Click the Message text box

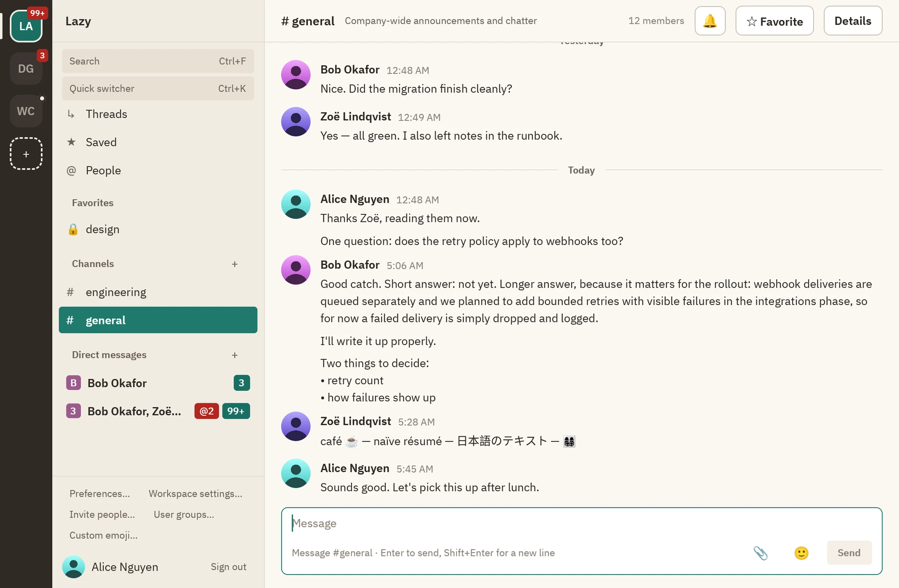pos(581,524)
